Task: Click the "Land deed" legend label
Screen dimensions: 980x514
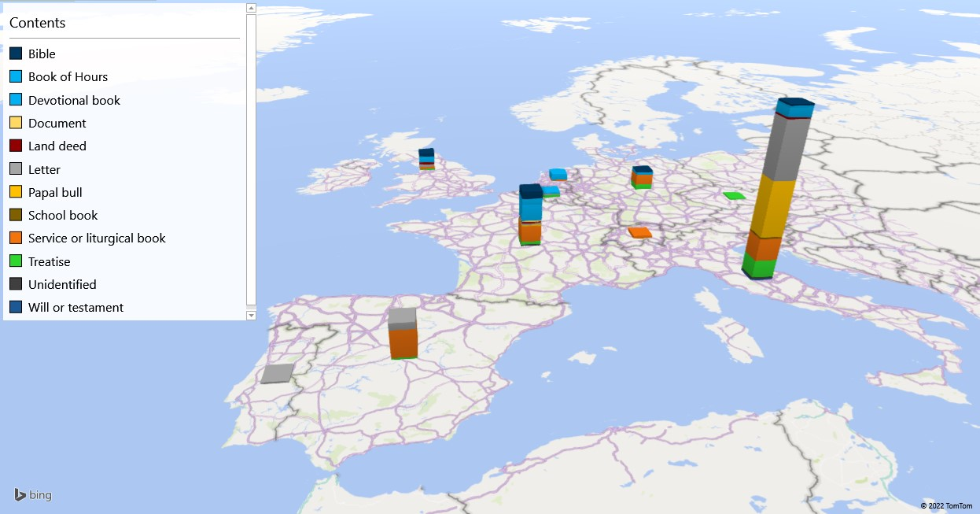Action: tap(57, 146)
